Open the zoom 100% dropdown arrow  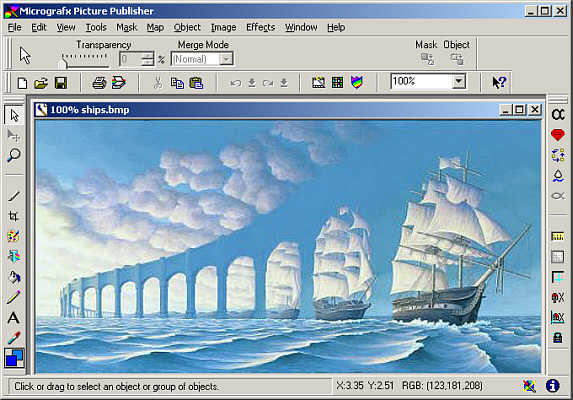[x=459, y=81]
